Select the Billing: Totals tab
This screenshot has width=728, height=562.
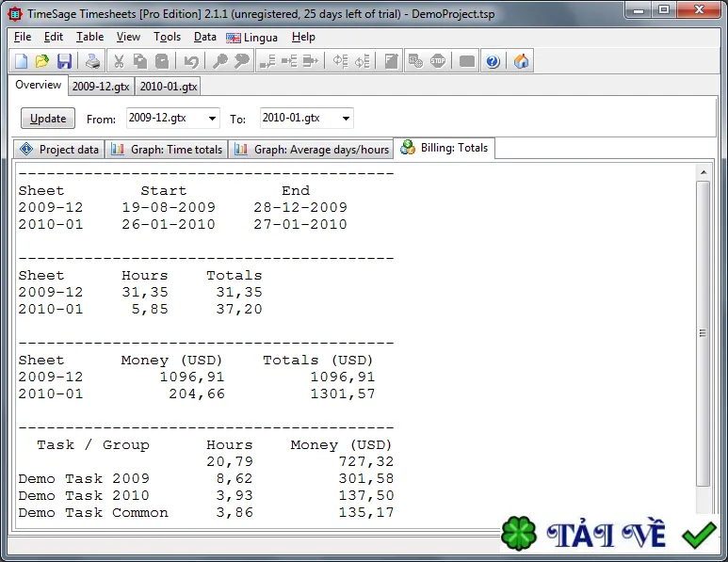click(444, 148)
